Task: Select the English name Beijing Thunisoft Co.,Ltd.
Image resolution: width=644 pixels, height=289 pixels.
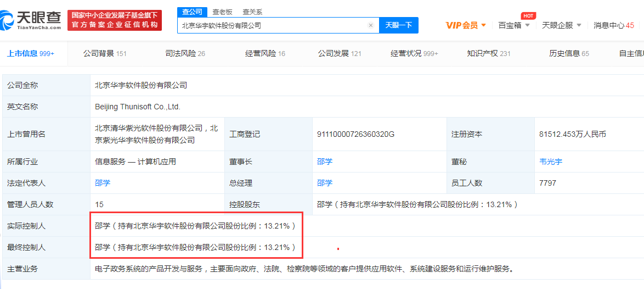Action: click(138, 107)
